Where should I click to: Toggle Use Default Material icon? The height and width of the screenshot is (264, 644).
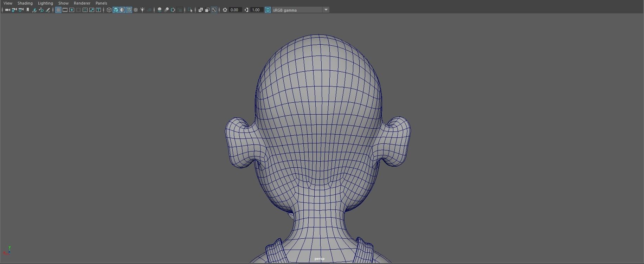coord(122,10)
